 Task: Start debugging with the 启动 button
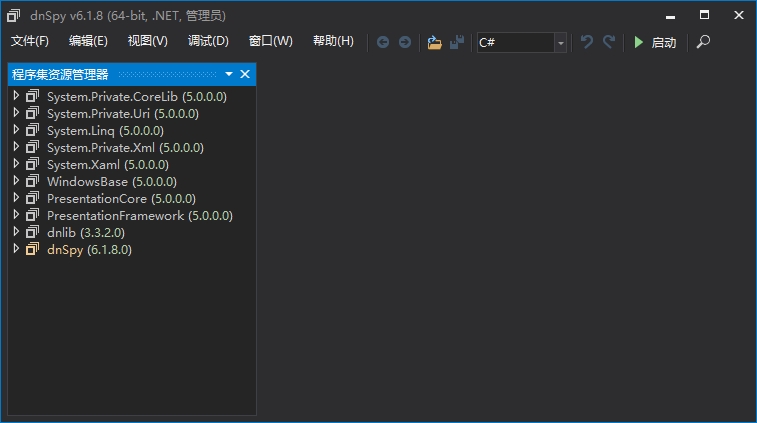click(x=655, y=42)
